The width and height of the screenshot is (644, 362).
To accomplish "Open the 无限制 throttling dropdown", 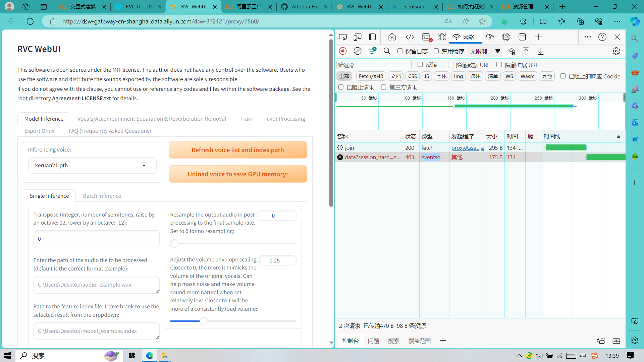I will click(485, 51).
